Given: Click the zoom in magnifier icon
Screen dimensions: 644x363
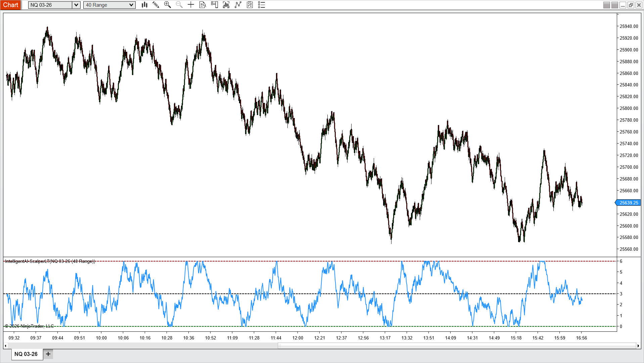Looking at the screenshot, I should point(167,5).
